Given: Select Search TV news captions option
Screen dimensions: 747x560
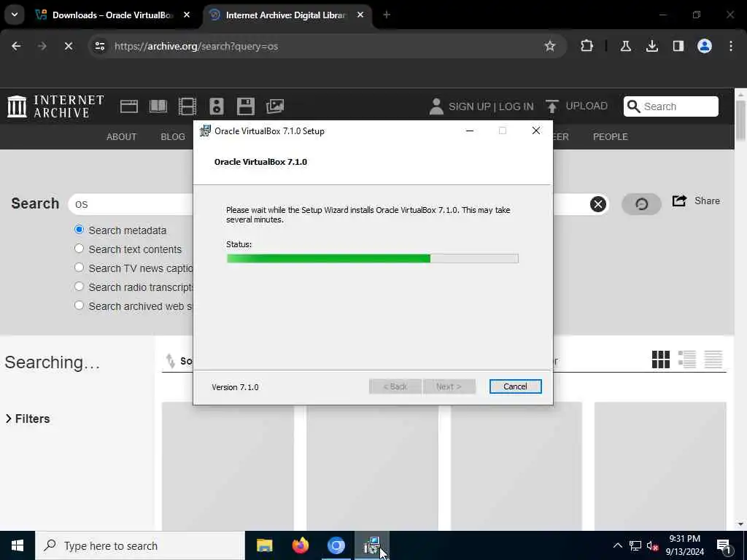Looking at the screenshot, I should click(x=79, y=268).
